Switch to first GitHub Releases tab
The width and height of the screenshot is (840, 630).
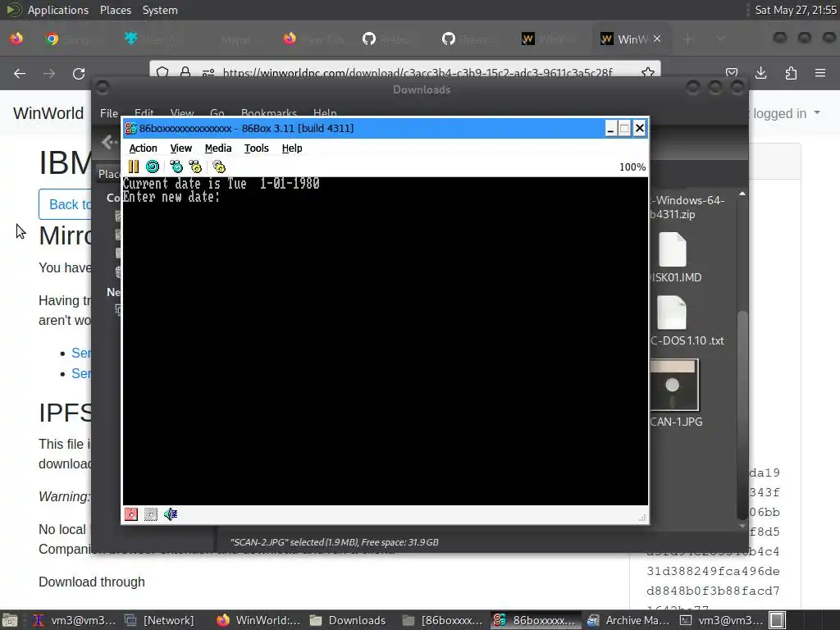click(388, 39)
